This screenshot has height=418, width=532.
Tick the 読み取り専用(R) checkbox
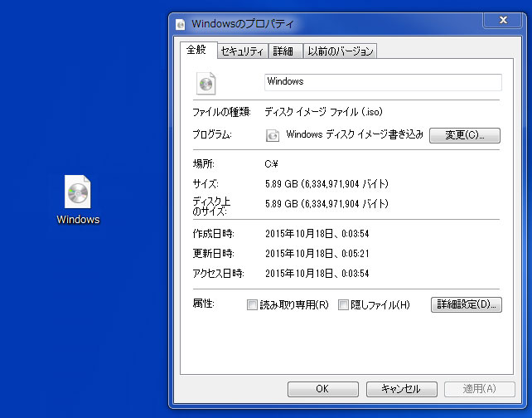click(252, 304)
